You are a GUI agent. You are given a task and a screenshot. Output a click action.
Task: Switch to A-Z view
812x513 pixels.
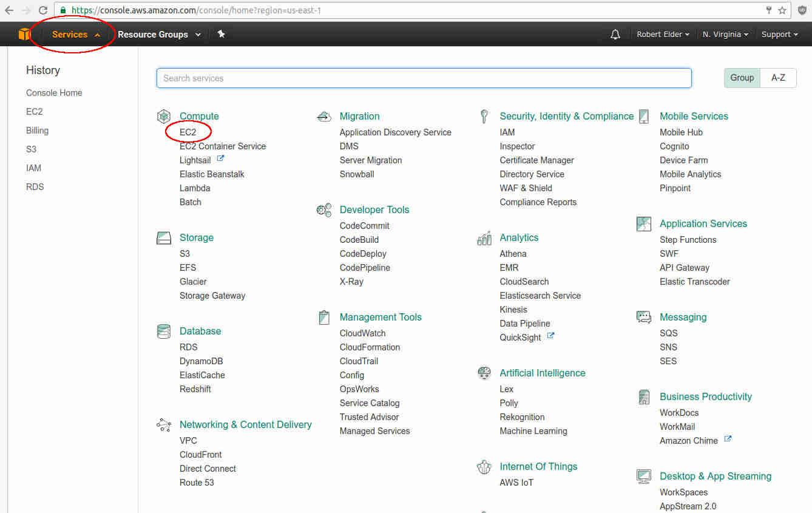(778, 78)
